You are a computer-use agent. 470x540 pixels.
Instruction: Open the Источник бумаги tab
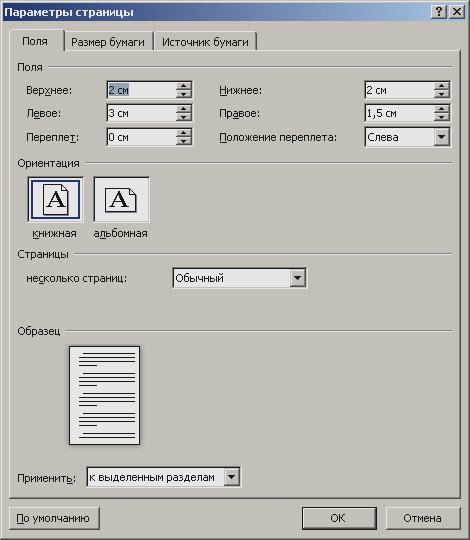click(x=205, y=42)
